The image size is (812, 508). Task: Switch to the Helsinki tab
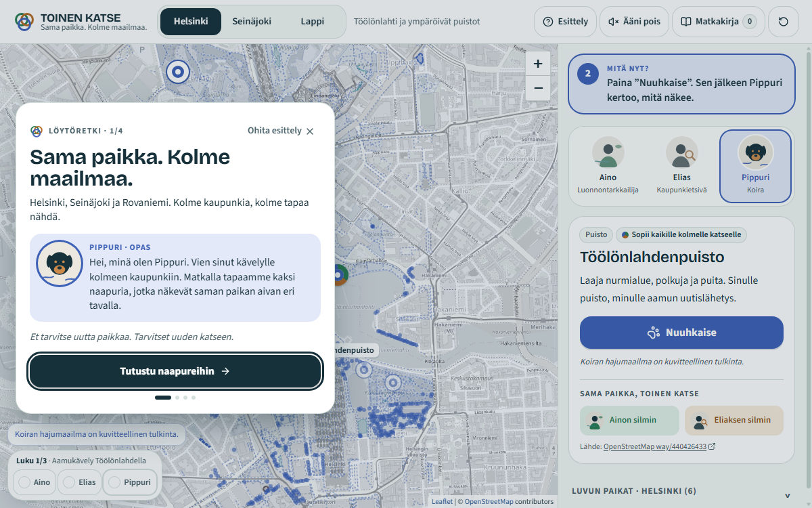pyautogui.click(x=191, y=22)
